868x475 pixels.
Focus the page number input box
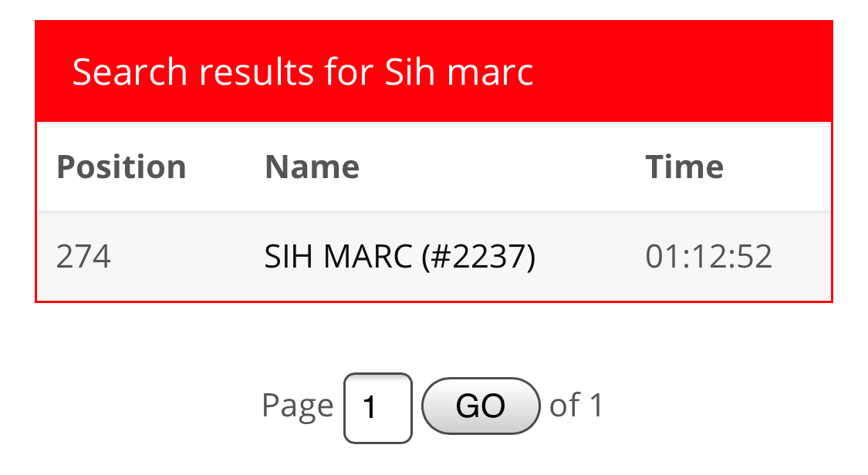pos(378,408)
